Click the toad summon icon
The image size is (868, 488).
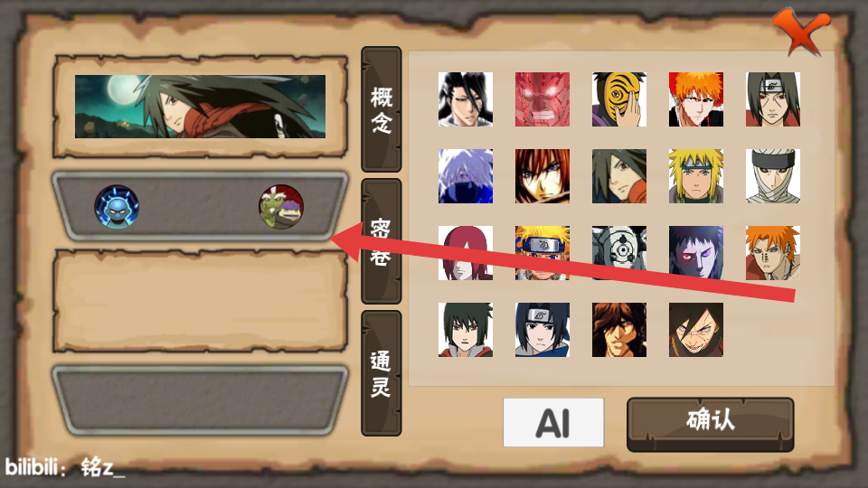point(281,207)
